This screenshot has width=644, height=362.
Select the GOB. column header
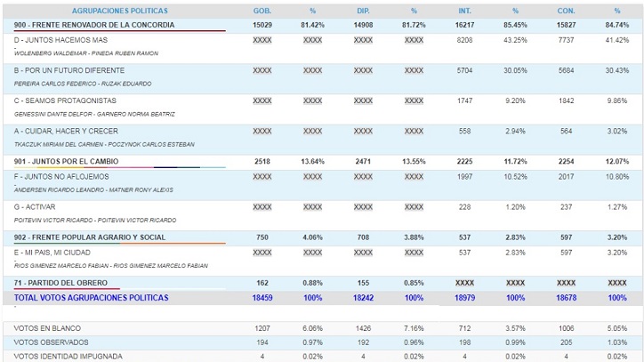pyautogui.click(x=262, y=11)
